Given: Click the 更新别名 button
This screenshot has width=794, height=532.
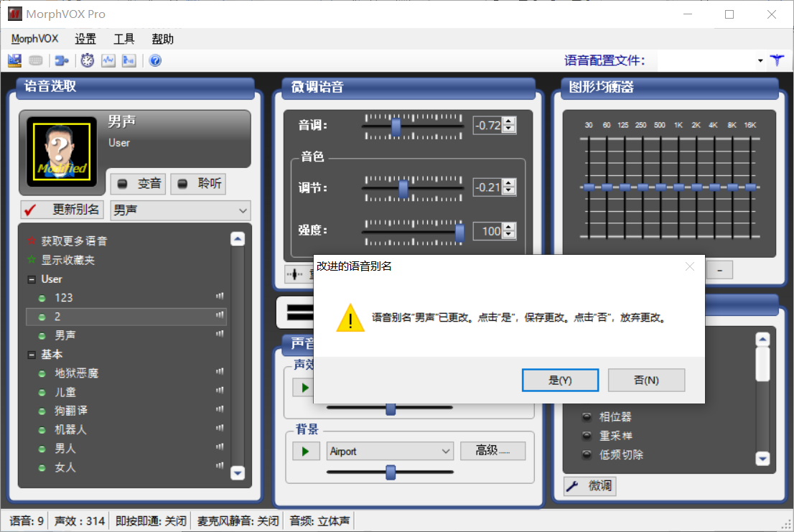Looking at the screenshot, I should pos(62,210).
